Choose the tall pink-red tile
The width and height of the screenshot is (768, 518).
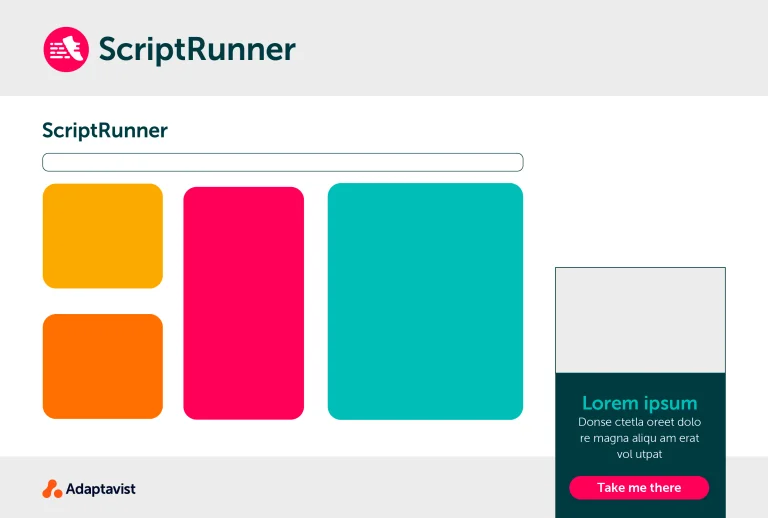(x=243, y=302)
